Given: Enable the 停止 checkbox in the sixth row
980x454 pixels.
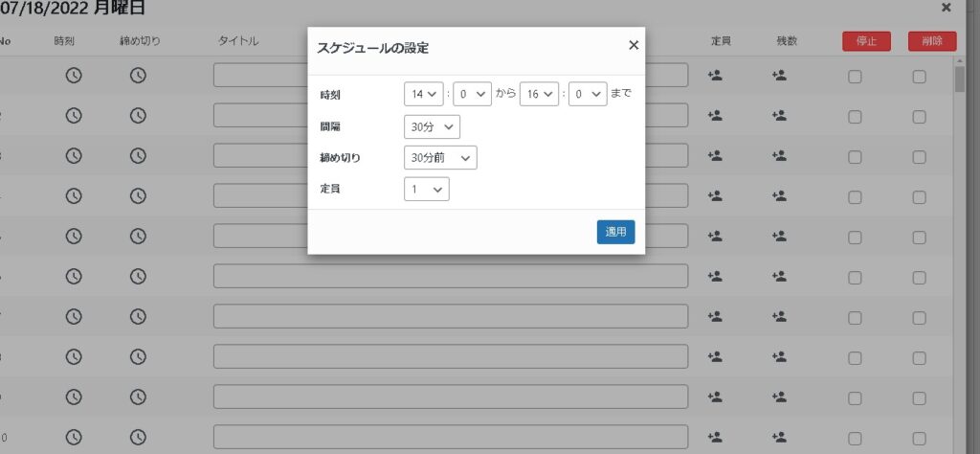Looking at the screenshot, I should tap(855, 277).
